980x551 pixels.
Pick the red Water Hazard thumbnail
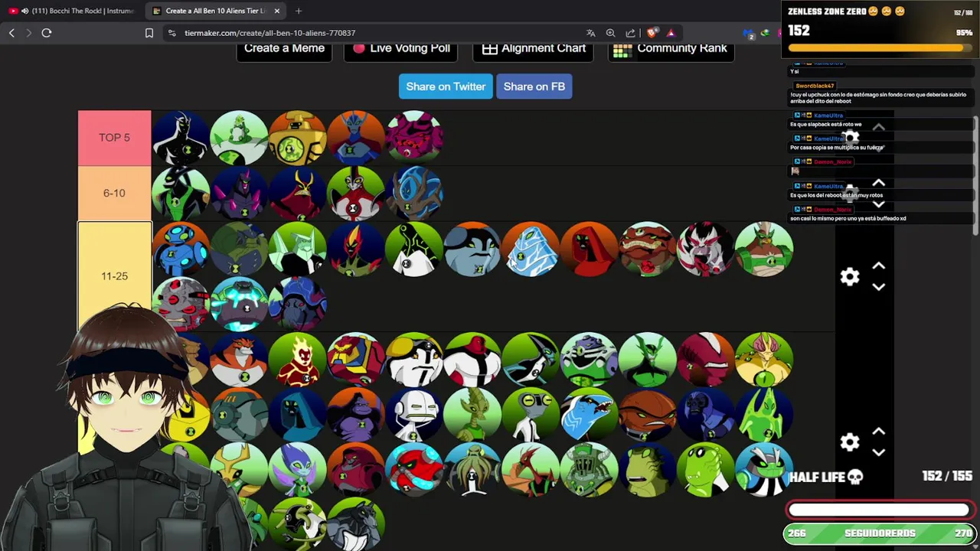point(413,469)
